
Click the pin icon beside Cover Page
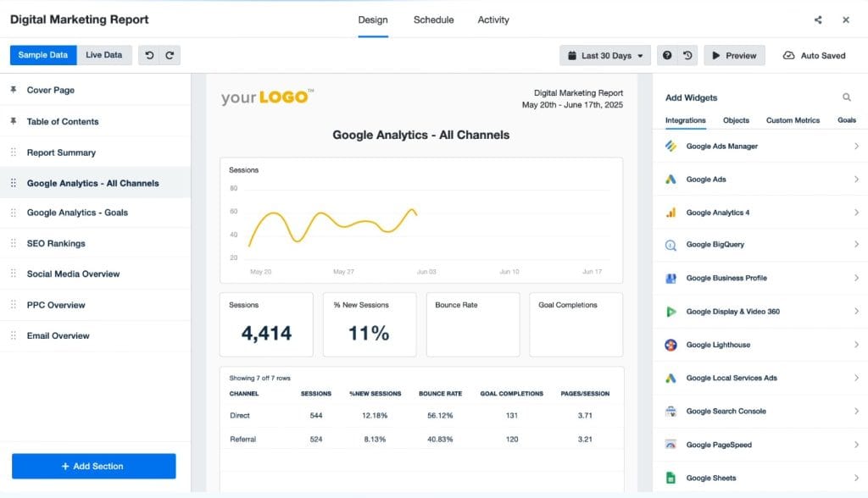[14, 90]
